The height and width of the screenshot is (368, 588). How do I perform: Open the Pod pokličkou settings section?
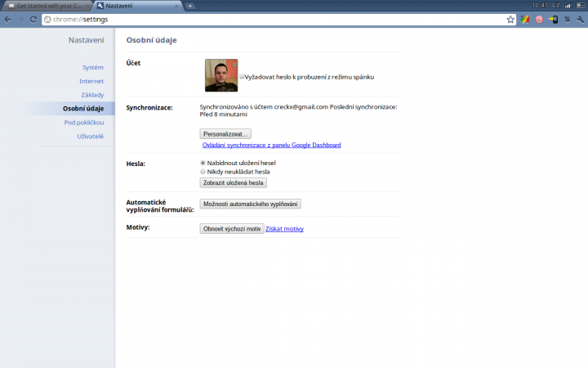(x=84, y=123)
